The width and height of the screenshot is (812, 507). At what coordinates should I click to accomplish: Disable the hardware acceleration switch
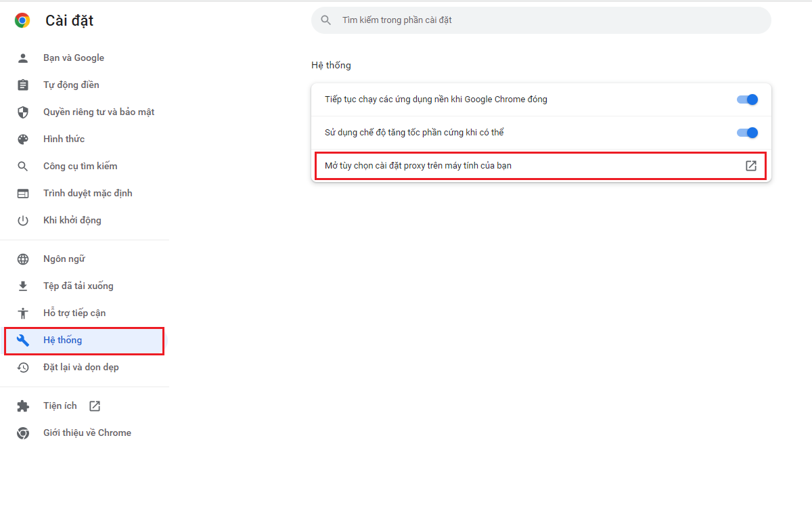[x=747, y=133]
